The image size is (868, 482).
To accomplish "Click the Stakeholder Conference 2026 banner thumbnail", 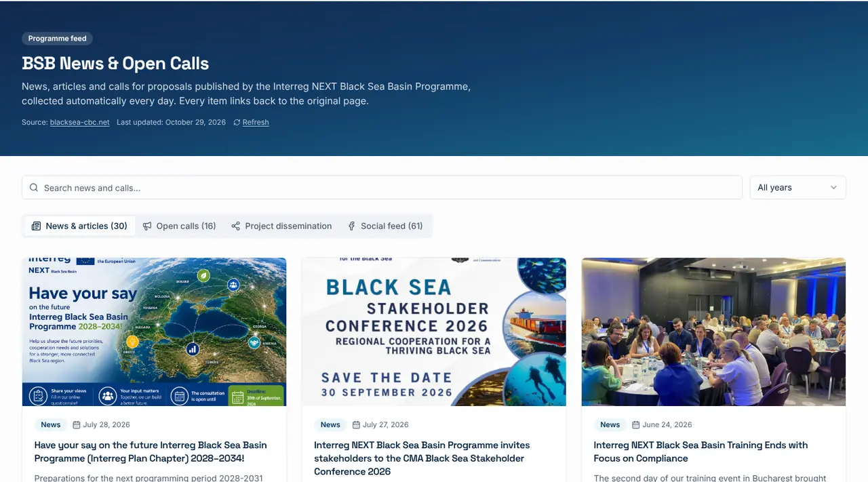I will click(434, 332).
